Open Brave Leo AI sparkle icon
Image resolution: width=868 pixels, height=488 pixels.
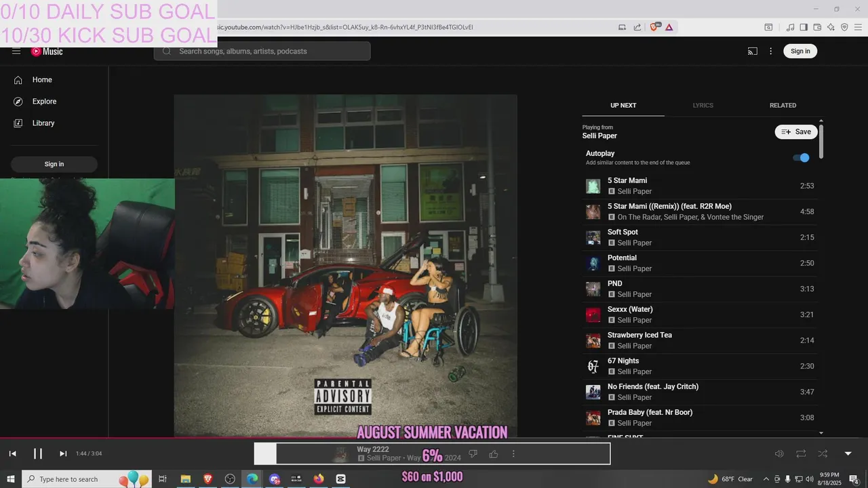831,27
